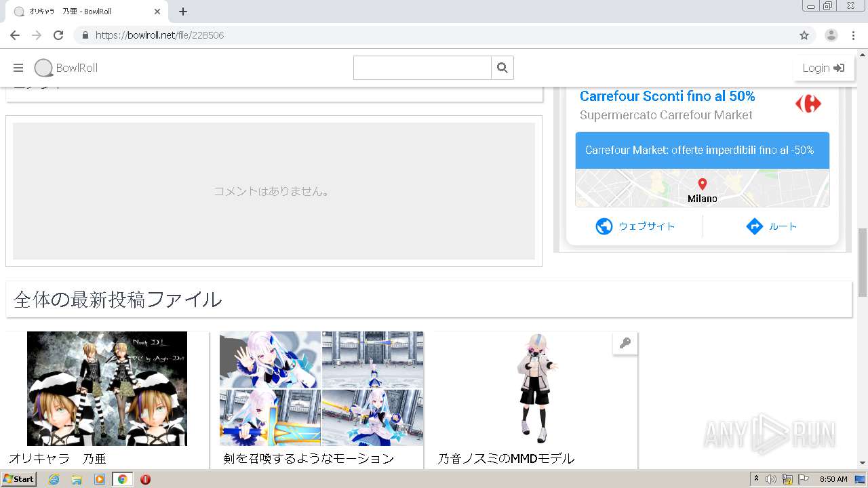Click Supermercato Carrefour Market text
This screenshot has width=868, height=488.
click(x=666, y=115)
